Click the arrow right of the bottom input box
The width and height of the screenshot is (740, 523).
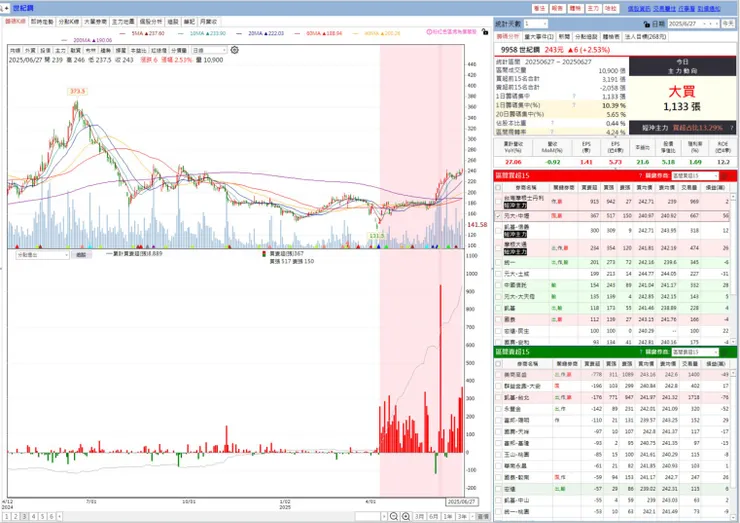(x=384, y=517)
